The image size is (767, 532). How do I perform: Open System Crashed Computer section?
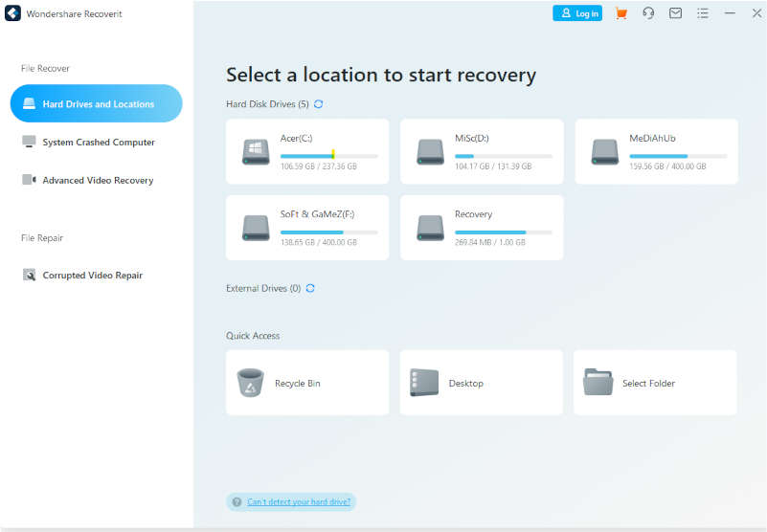point(98,142)
